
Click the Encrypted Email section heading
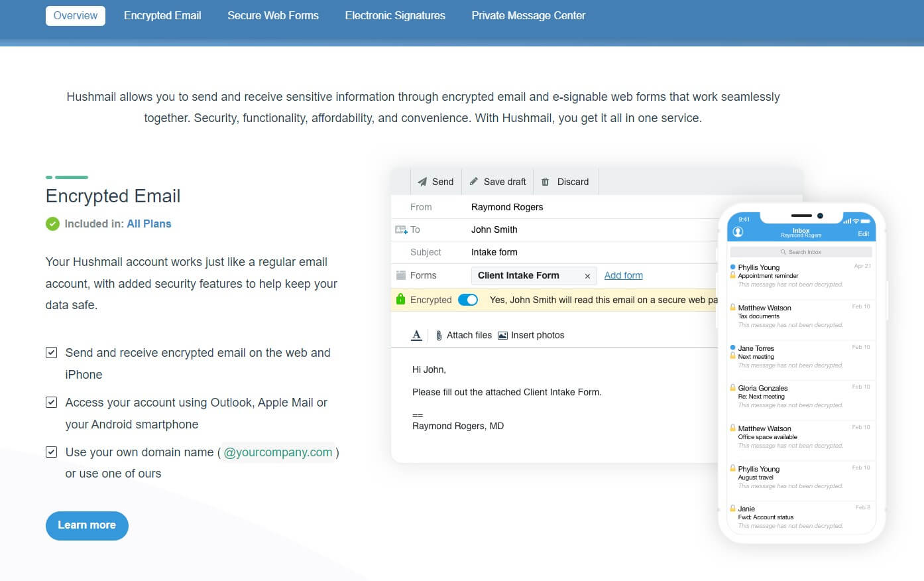[x=113, y=196]
